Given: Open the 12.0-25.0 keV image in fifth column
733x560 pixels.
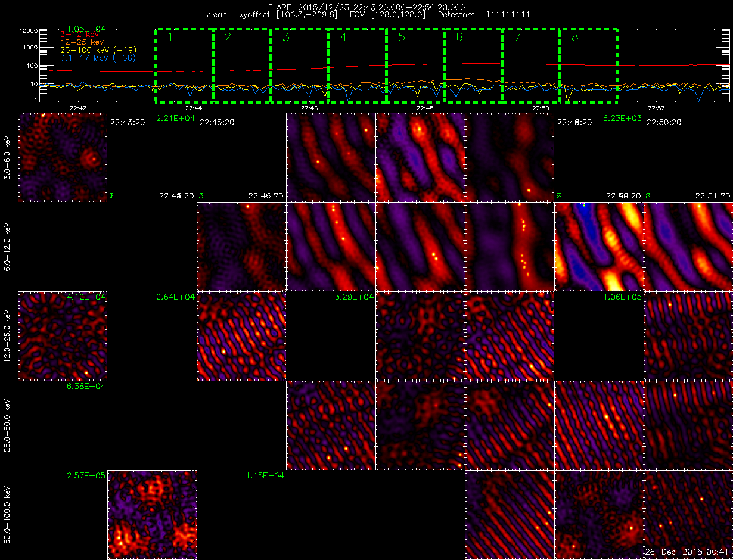Looking at the screenshot, I should [x=420, y=336].
